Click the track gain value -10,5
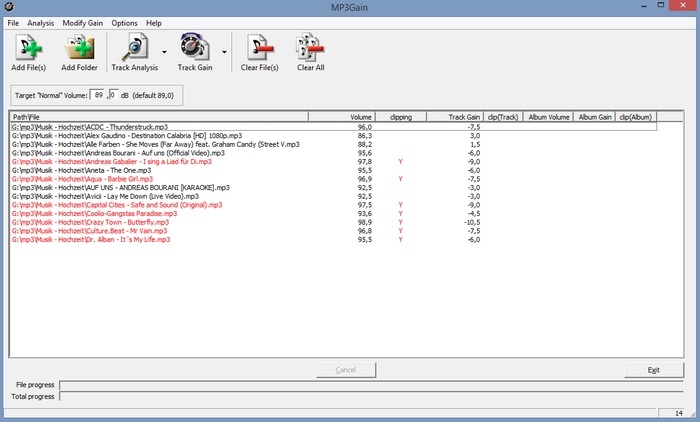 click(x=471, y=222)
